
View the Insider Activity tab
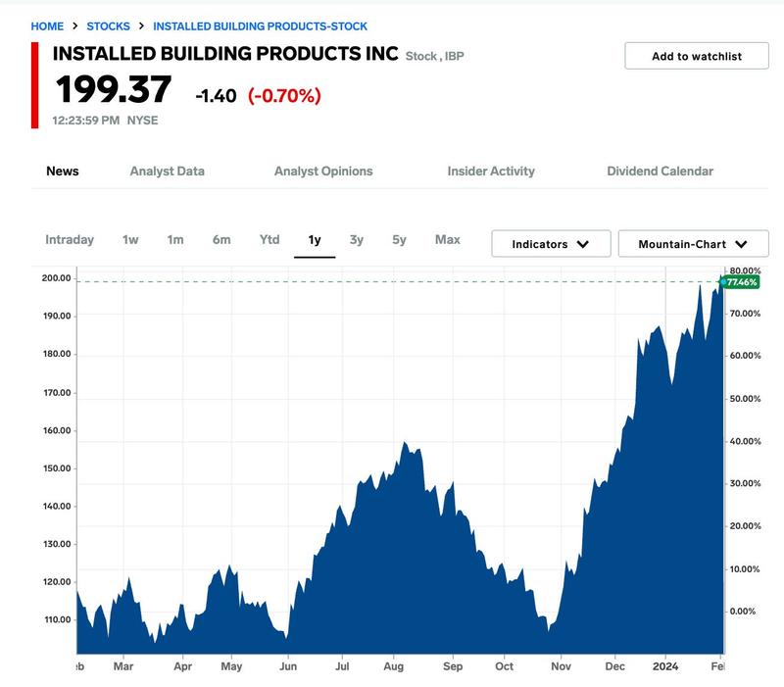pos(491,171)
